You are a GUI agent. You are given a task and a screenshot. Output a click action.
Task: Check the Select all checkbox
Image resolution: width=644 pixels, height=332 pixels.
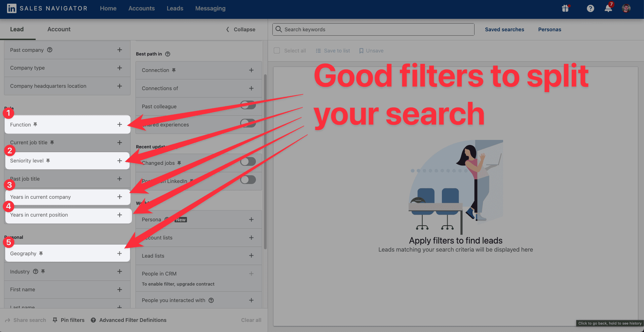point(277,50)
